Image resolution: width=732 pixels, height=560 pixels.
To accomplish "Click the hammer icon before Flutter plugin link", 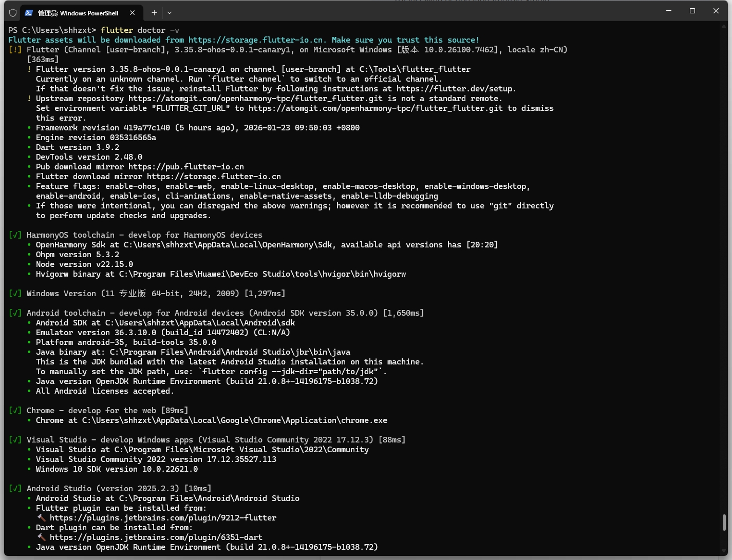I will click(42, 518).
